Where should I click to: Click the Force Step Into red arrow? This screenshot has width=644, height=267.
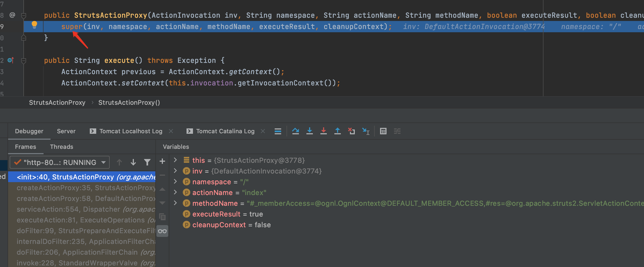324,131
